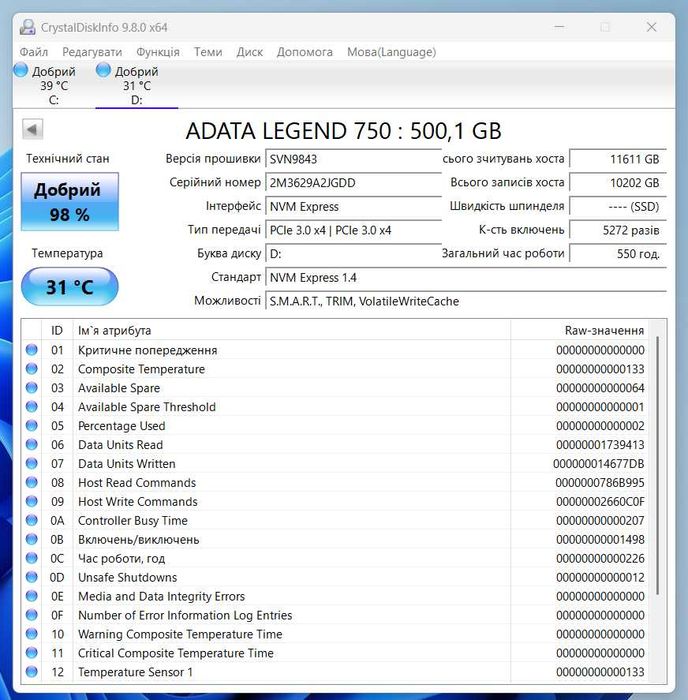Click the firmware version field SVN9843
The image size is (688, 700).
[353, 159]
